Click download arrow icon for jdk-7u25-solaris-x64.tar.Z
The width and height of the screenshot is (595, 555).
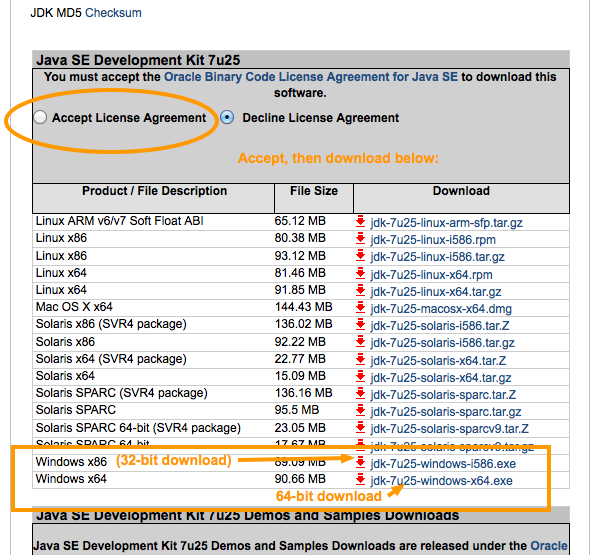[360, 360]
